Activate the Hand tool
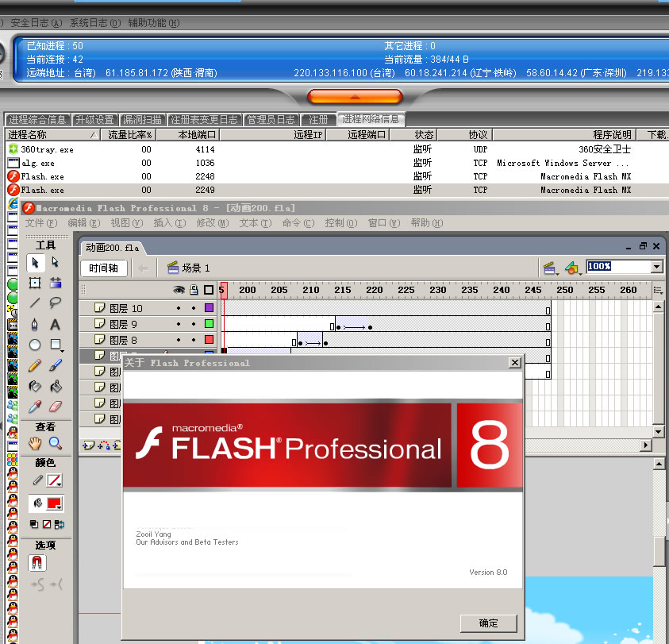The width and height of the screenshot is (669, 644). click(x=35, y=443)
